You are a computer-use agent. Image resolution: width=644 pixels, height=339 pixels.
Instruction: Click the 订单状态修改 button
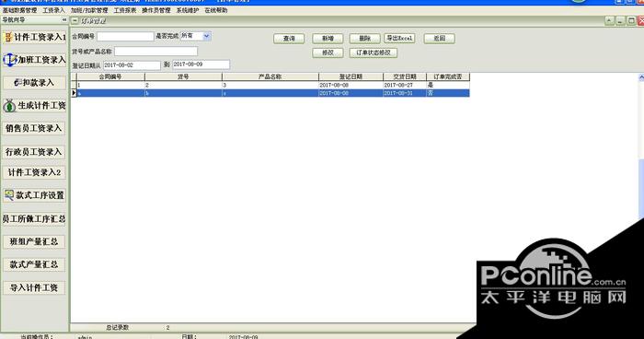click(374, 53)
